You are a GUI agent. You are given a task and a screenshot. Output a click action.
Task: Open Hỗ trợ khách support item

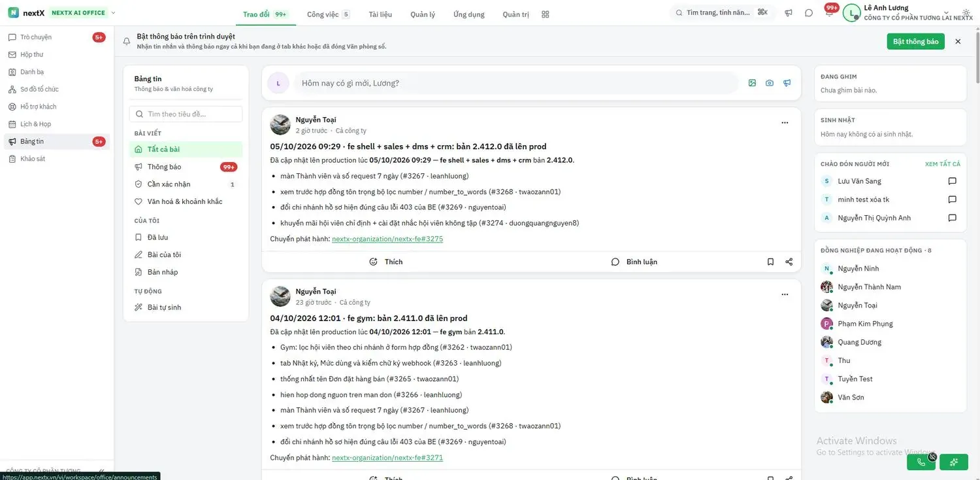tap(56, 107)
